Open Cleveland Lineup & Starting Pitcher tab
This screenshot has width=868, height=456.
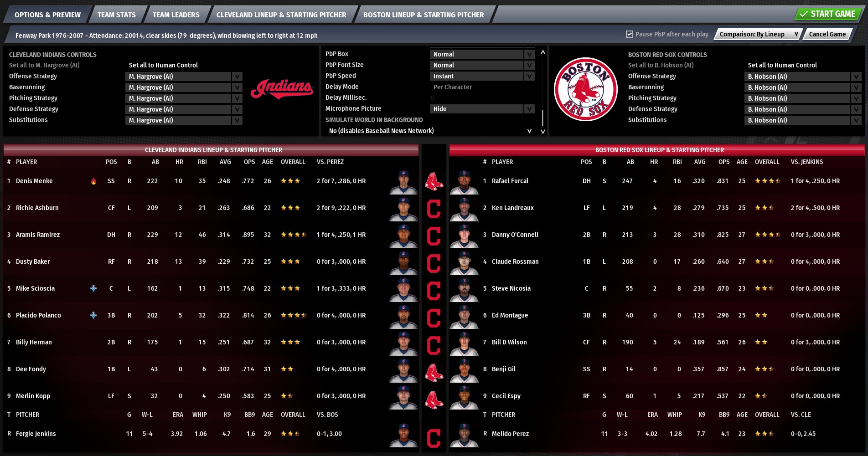(x=281, y=15)
